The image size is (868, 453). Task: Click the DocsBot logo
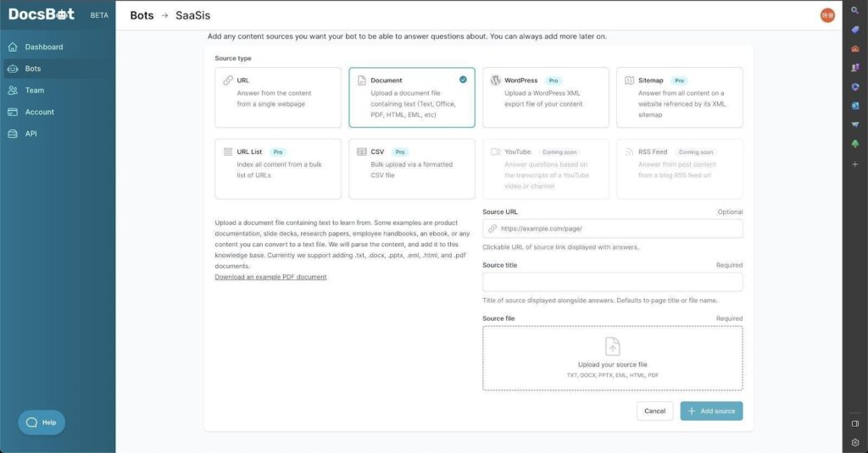[x=42, y=14]
